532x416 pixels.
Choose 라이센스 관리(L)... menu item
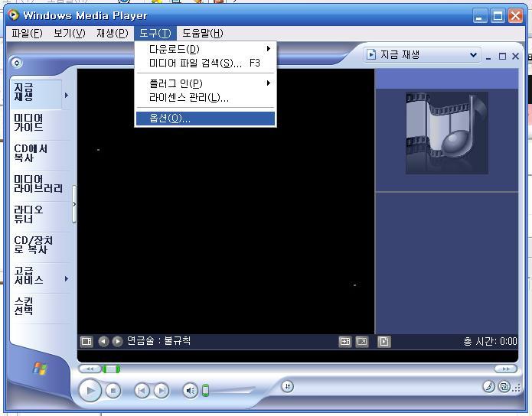click(x=206, y=98)
